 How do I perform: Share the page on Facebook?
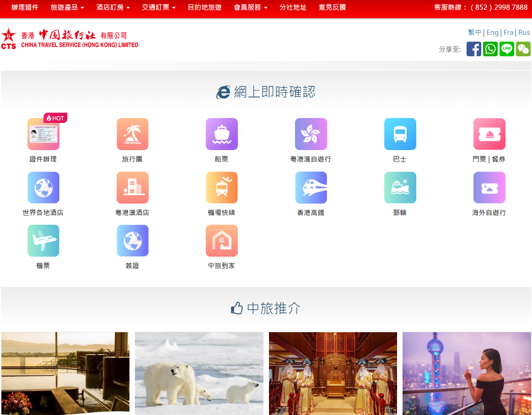click(473, 49)
